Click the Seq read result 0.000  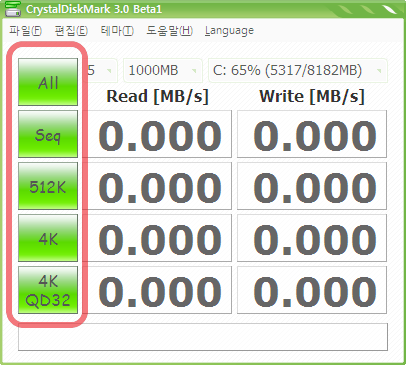tap(160, 134)
